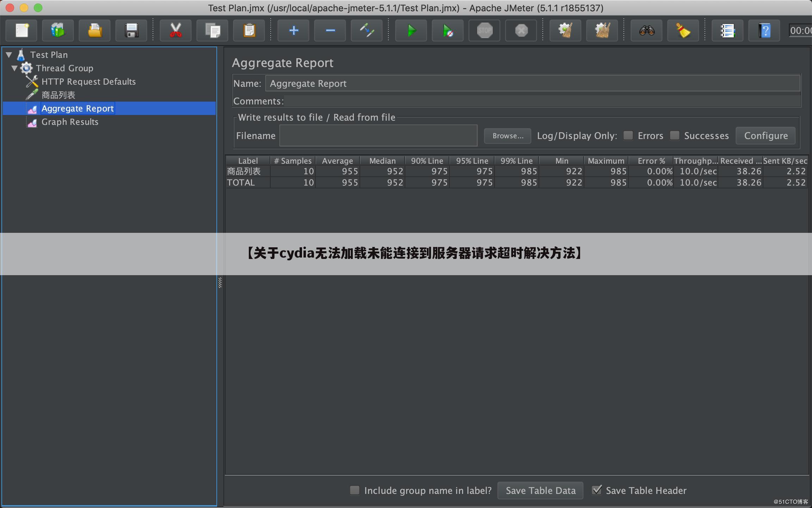Click the scissors Cut icon
Viewport: 812px width, 508px height.
(176, 31)
